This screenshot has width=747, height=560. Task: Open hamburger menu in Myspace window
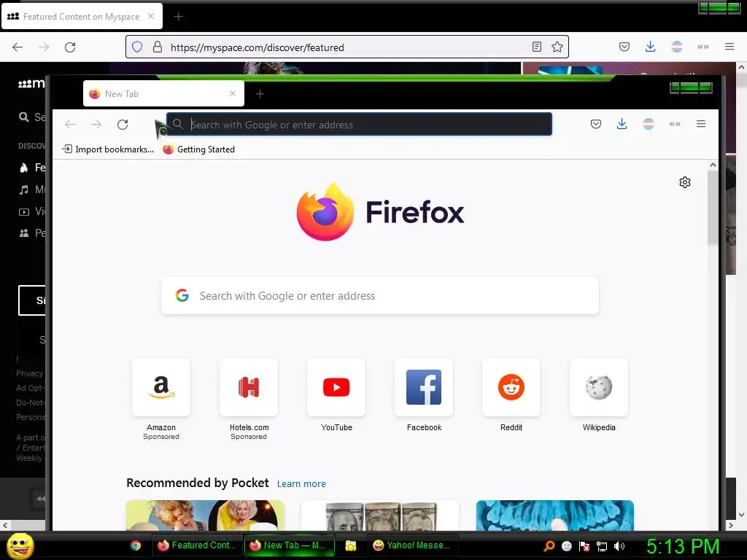[x=729, y=47]
